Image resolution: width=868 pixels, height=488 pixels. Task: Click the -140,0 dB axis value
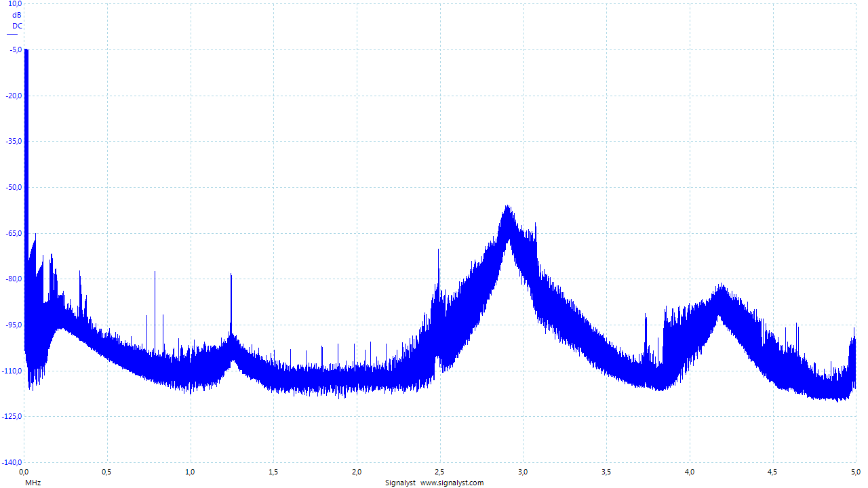coord(12,462)
